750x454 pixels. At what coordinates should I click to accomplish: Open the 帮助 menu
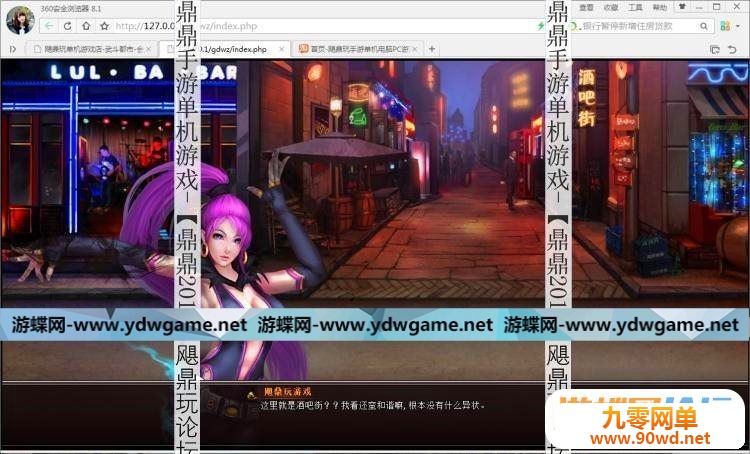(660, 7)
